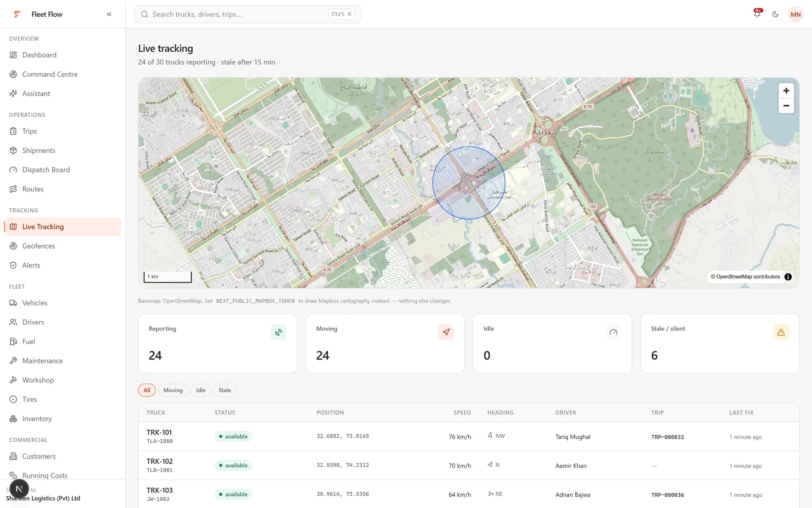Filter the table by Moving trucks
The width and height of the screenshot is (812, 508).
[173, 390]
